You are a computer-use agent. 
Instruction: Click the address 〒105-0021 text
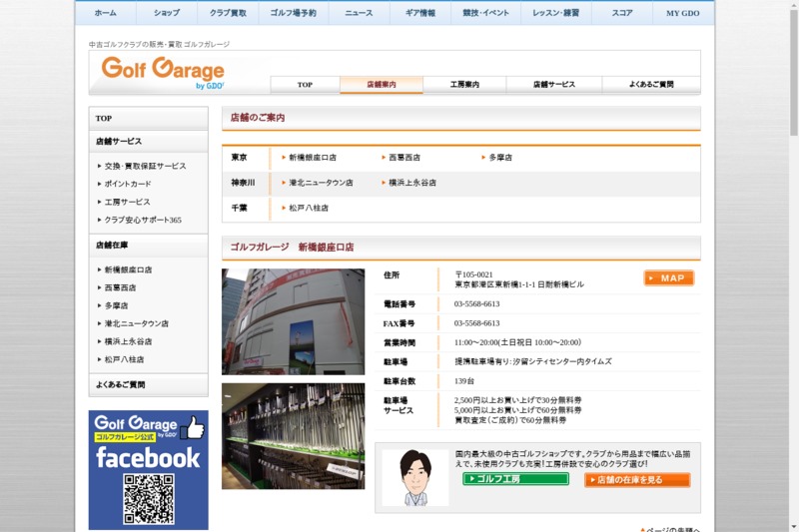pyautogui.click(x=473, y=274)
